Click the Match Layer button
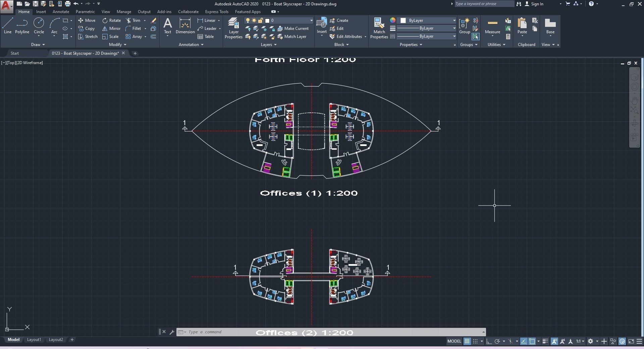Viewport: 644px width, 349px height. tap(292, 37)
